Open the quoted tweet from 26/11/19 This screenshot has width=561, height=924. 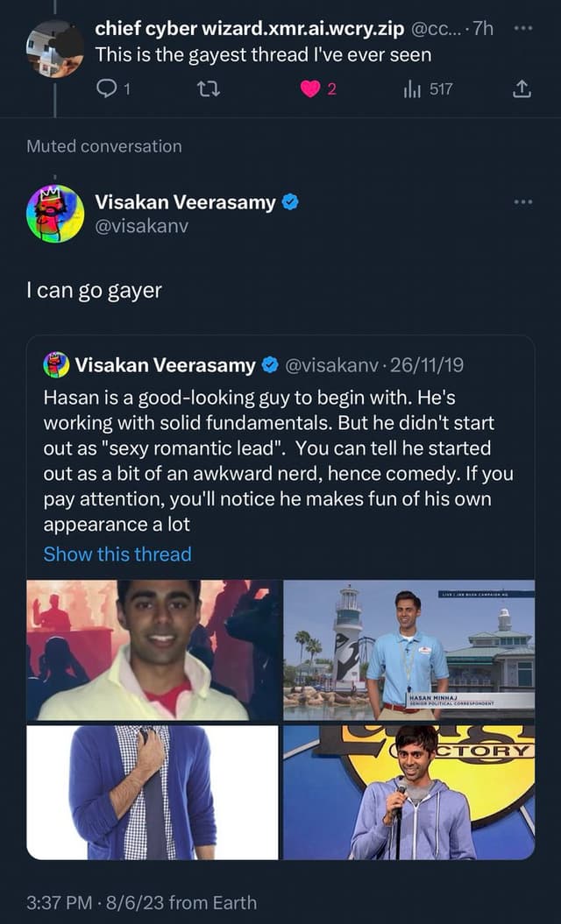[280, 455]
